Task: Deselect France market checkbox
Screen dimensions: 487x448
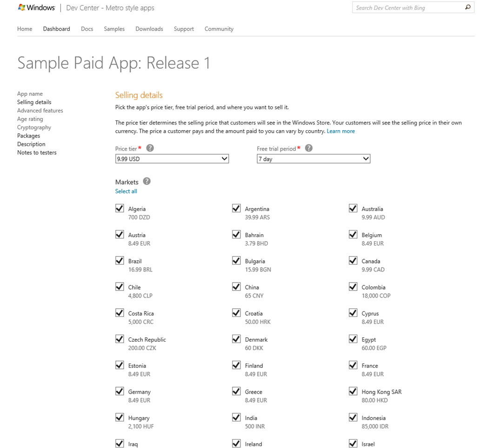Action: pyautogui.click(x=353, y=365)
